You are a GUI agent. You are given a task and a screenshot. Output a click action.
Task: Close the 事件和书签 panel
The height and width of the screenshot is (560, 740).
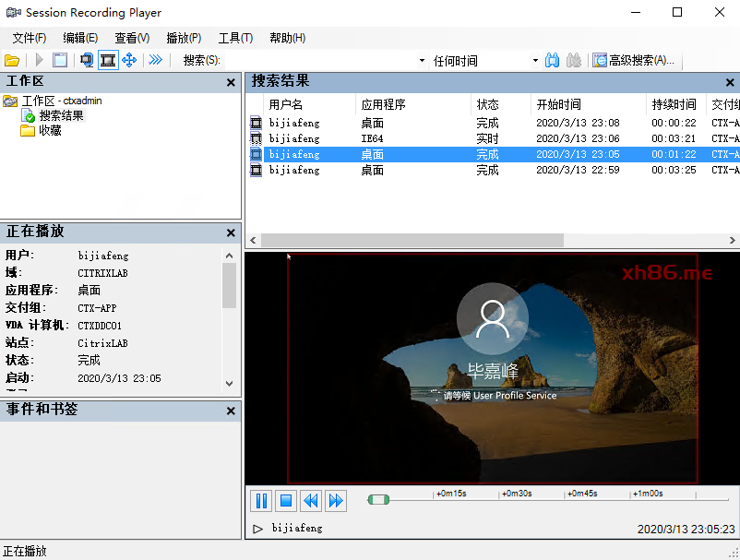tap(231, 410)
